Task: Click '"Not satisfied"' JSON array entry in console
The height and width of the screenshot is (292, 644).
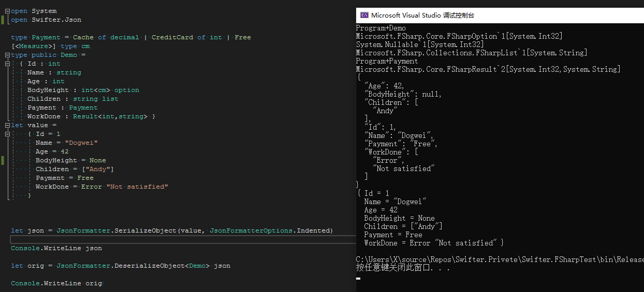Action: [404, 168]
